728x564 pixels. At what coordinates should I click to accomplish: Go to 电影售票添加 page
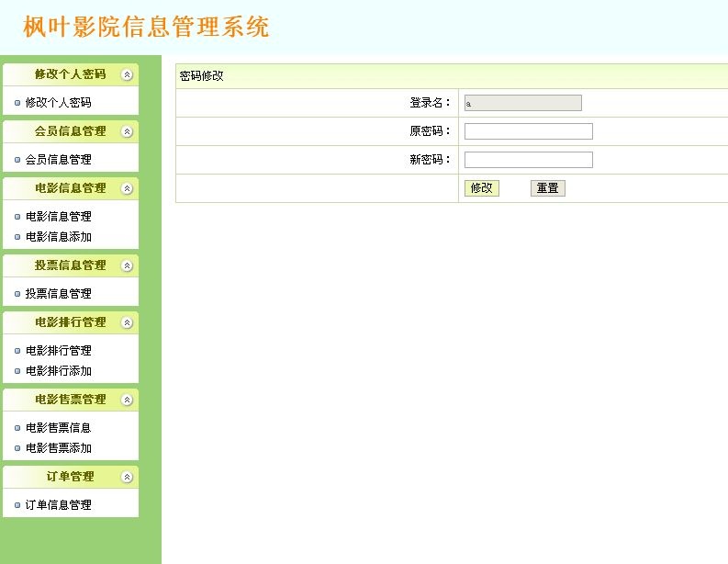point(58,448)
